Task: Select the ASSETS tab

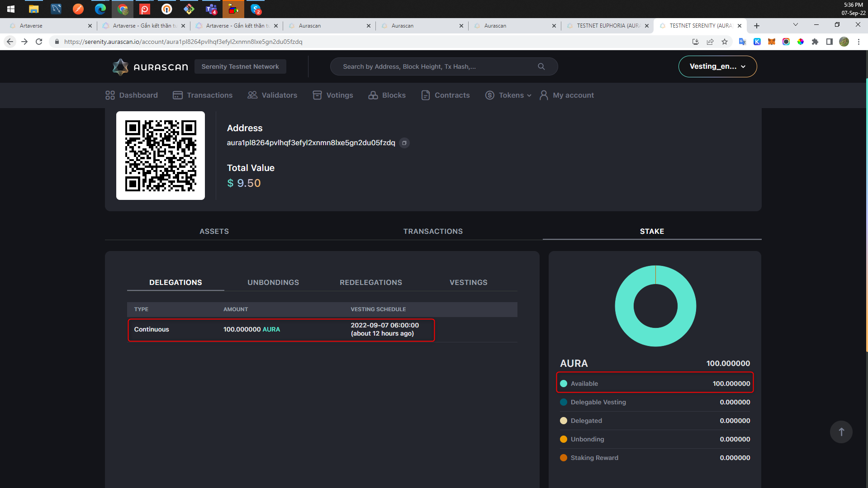Action: coord(213,231)
